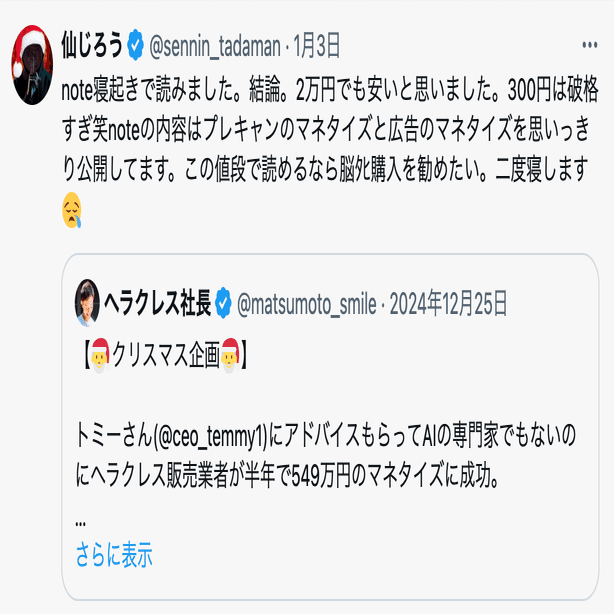Click the first Santa emoji before クリスマス企画
Viewport: 614px width, 614px height.
tap(100, 355)
